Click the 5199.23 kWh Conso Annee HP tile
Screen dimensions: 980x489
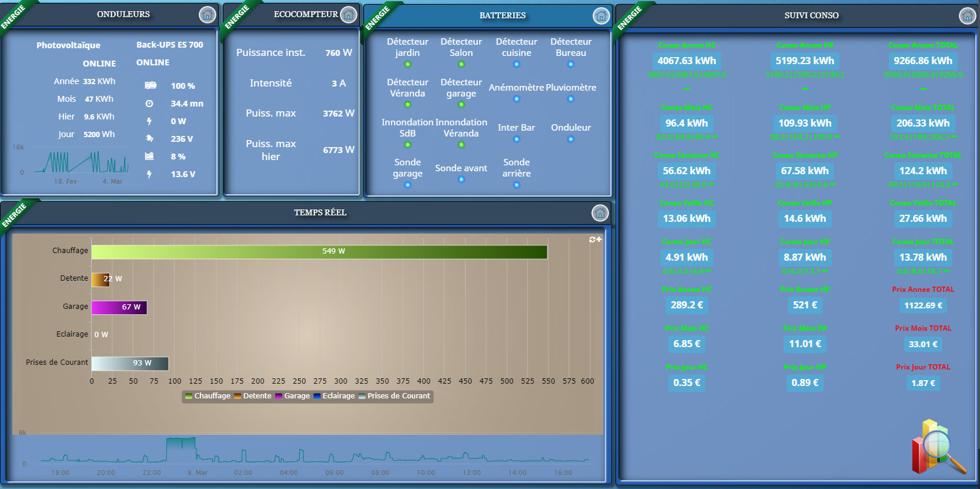[805, 61]
